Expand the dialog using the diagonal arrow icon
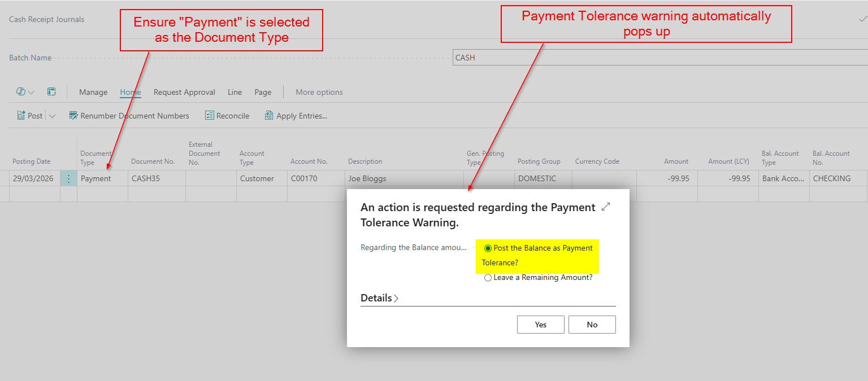The image size is (868, 381). tap(606, 207)
